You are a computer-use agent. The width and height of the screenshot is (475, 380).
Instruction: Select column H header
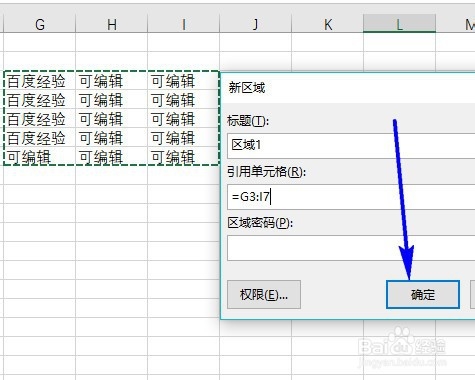click(x=112, y=24)
